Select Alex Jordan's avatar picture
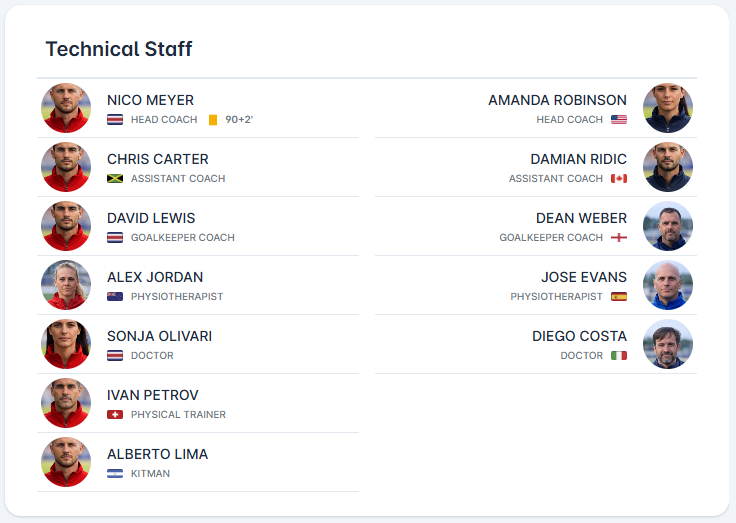The image size is (736, 523). pyautogui.click(x=66, y=285)
